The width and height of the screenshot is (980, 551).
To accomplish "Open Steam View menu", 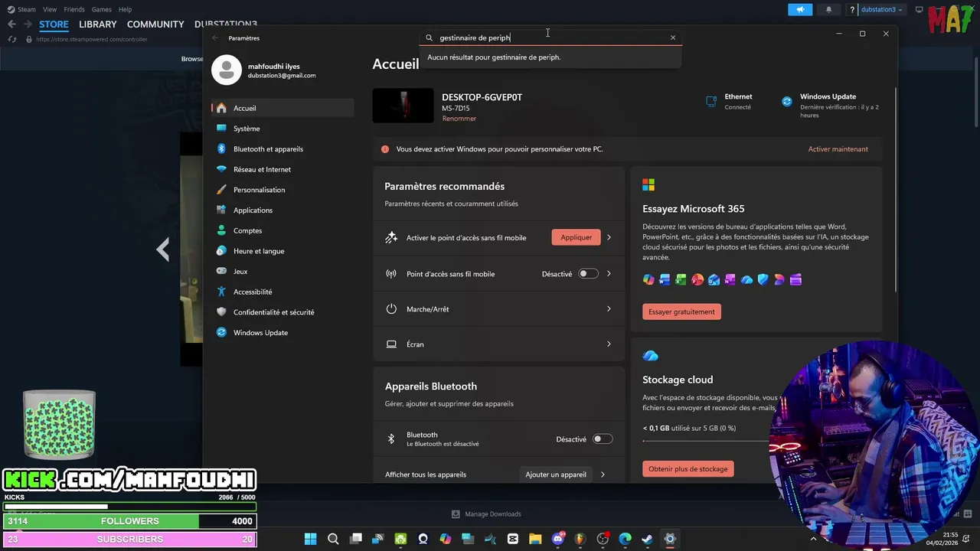I will [50, 9].
